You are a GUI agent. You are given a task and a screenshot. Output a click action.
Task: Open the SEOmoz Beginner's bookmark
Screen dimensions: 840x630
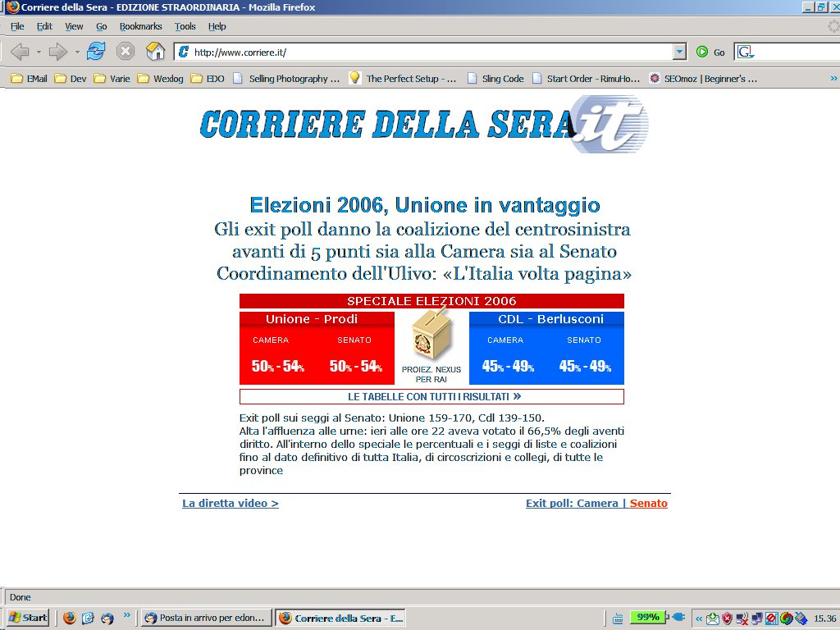click(703, 79)
